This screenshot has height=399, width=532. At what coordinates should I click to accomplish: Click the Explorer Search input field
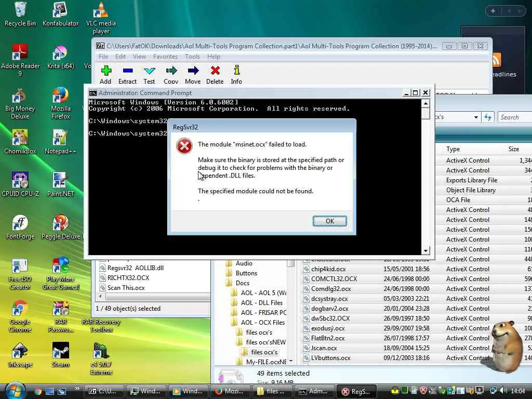515,117
